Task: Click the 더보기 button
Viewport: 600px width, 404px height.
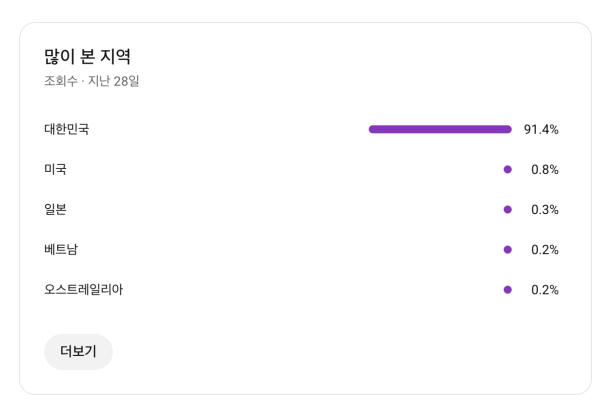Action: point(78,351)
